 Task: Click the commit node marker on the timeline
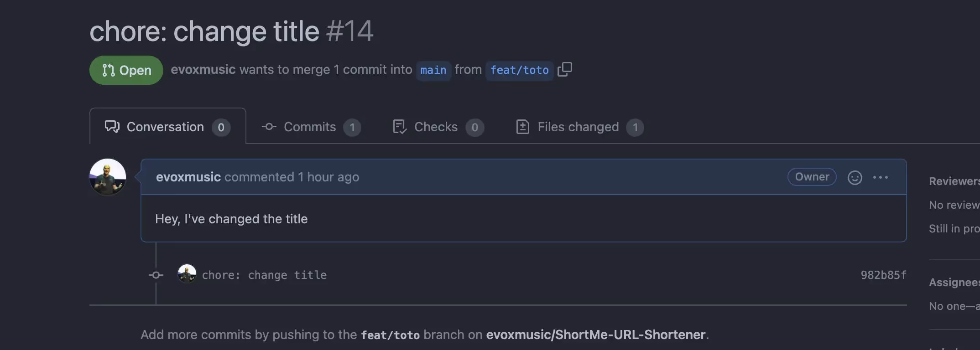coord(156,275)
